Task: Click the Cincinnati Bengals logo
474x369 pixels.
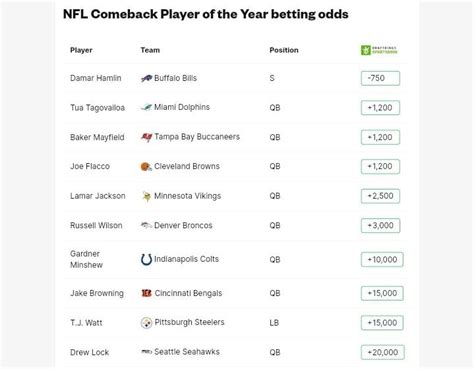Action: pos(146,293)
